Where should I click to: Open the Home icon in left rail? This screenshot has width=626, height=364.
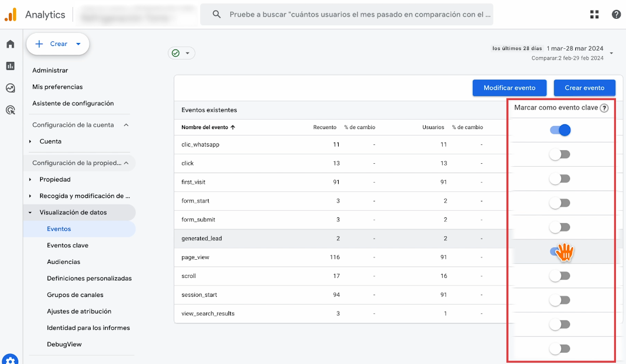click(x=10, y=44)
